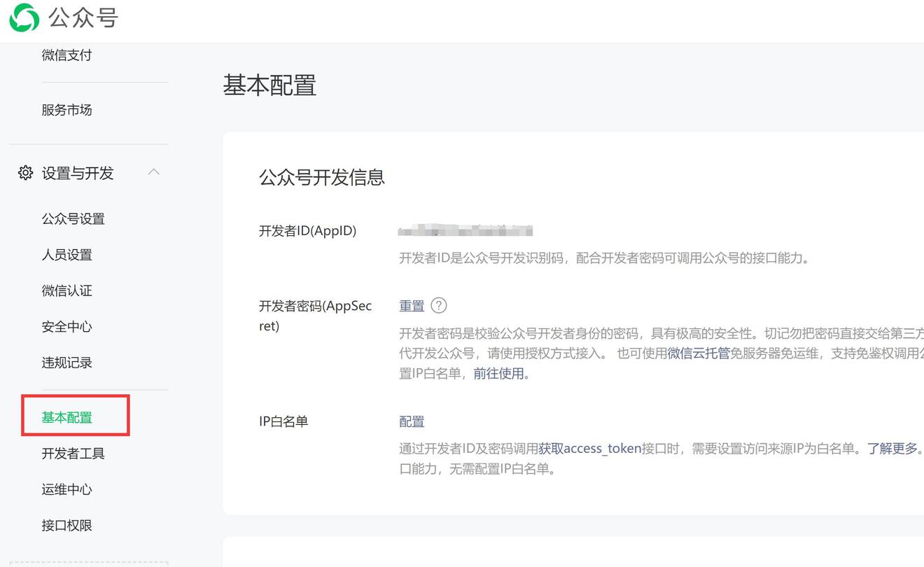Screen dimensions: 924x567
Task: Open 开发者工具 from the sidebar
Action: pyautogui.click(x=73, y=454)
